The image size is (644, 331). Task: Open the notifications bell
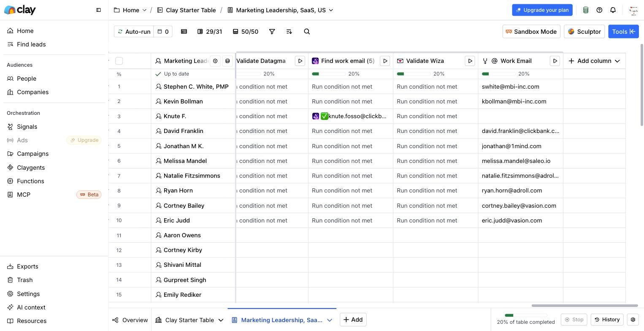tap(613, 10)
